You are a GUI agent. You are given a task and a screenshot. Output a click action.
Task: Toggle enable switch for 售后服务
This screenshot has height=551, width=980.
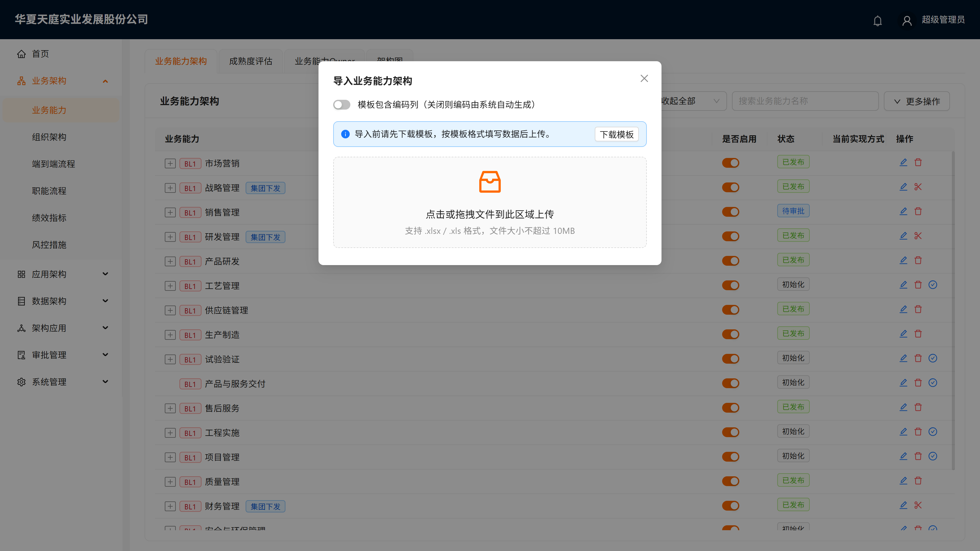pyautogui.click(x=730, y=408)
